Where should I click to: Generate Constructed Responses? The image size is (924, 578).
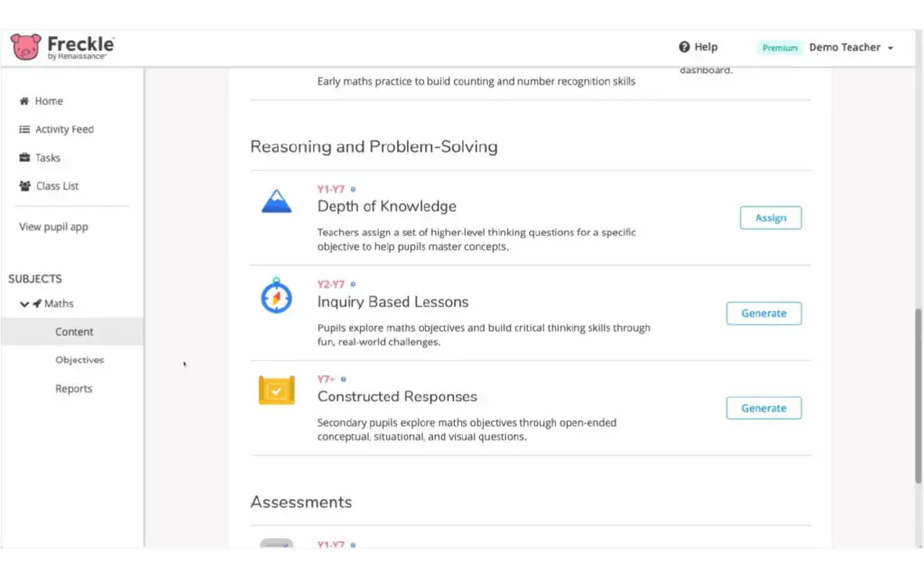pos(763,408)
